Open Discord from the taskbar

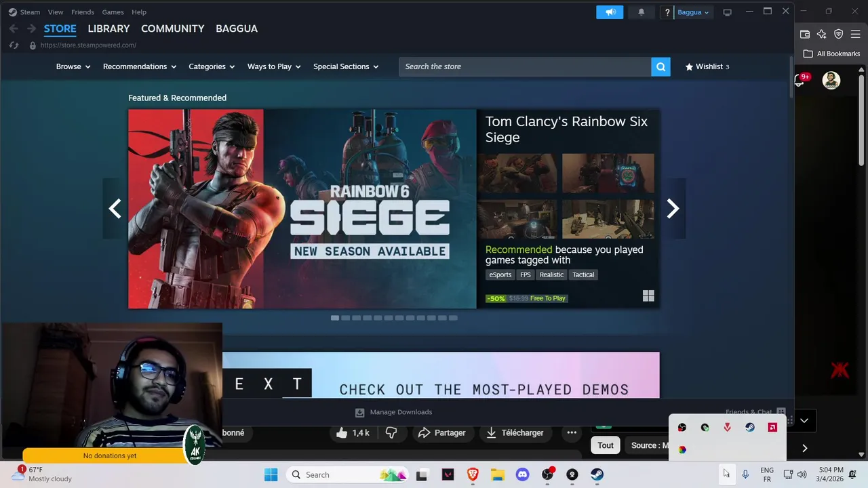(x=522, y=474)
